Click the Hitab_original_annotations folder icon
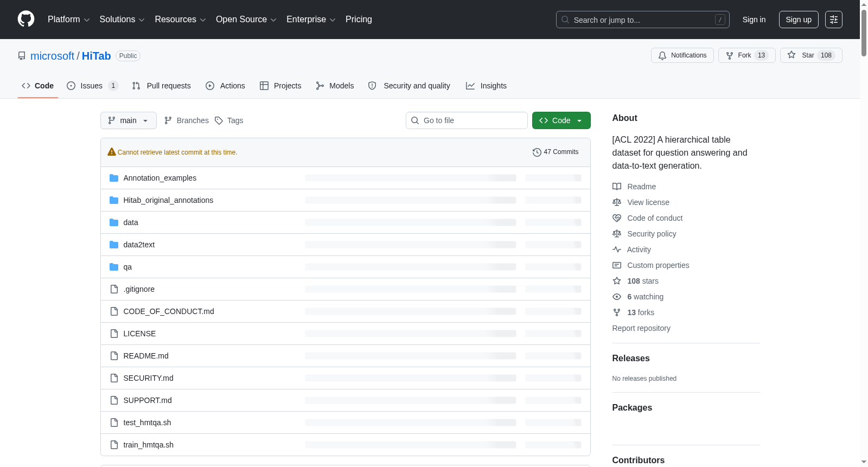The height and width of the screenshot is (467, 868). click(x=114, y=200)
